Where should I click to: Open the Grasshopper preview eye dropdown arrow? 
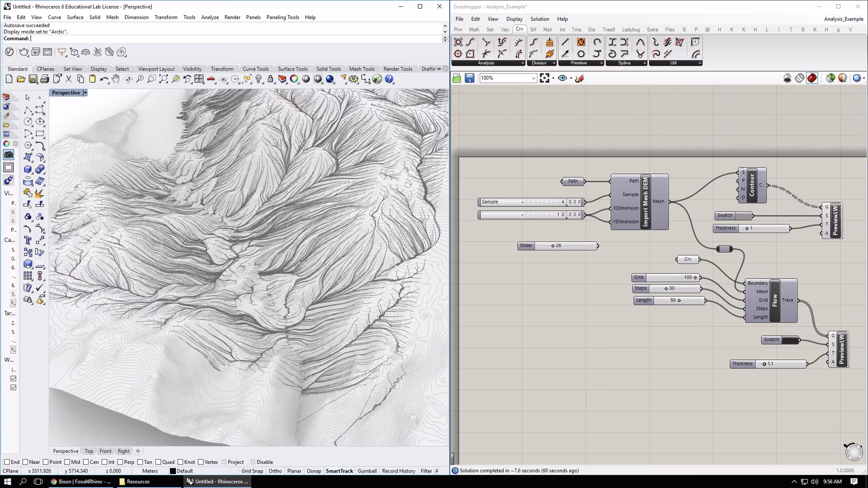[x=571, y=78]
